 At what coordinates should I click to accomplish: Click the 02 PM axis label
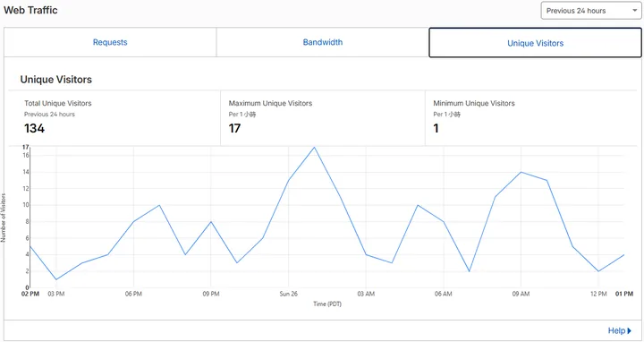(30, 294)
